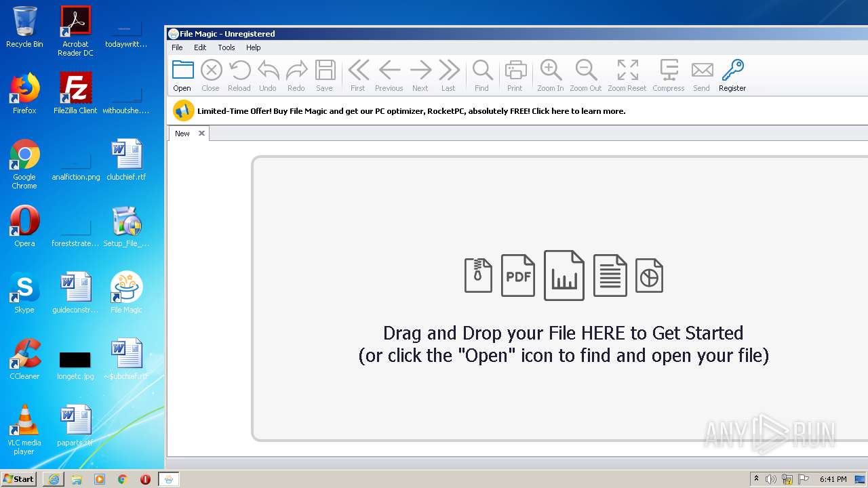
Task: Select guideconstr... Word document icon
Action: click(x=75, y=293)
